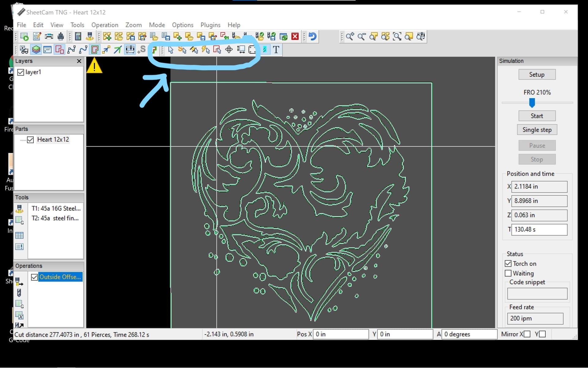Select the T text tool
This screenshot has height=368, width=588.
(x=276, y=49)
